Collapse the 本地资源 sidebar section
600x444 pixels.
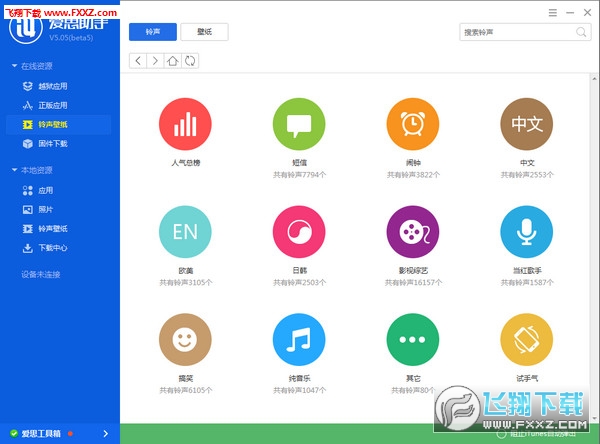click(14, 170)
